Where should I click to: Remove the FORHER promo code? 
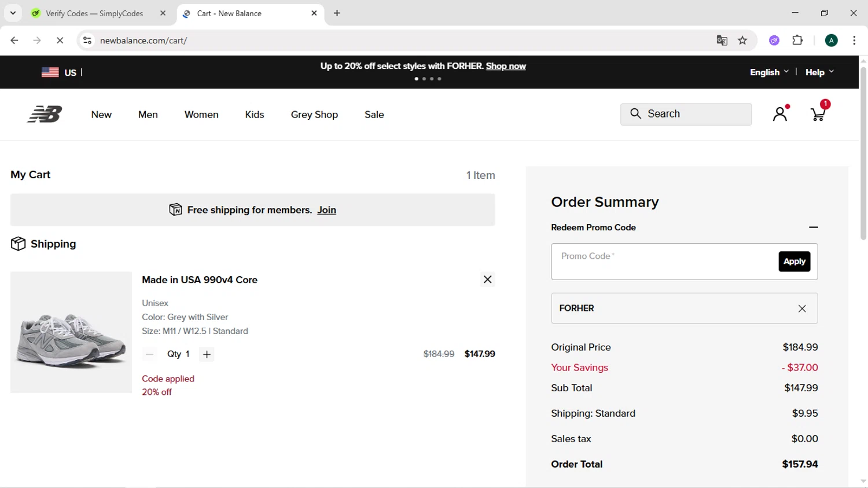[x=802, y=309]
